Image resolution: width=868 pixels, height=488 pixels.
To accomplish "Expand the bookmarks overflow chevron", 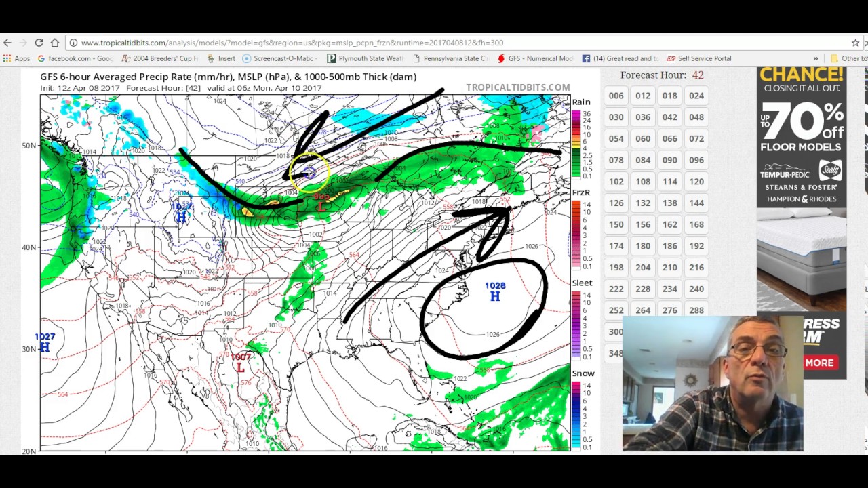I will [816, 58].
